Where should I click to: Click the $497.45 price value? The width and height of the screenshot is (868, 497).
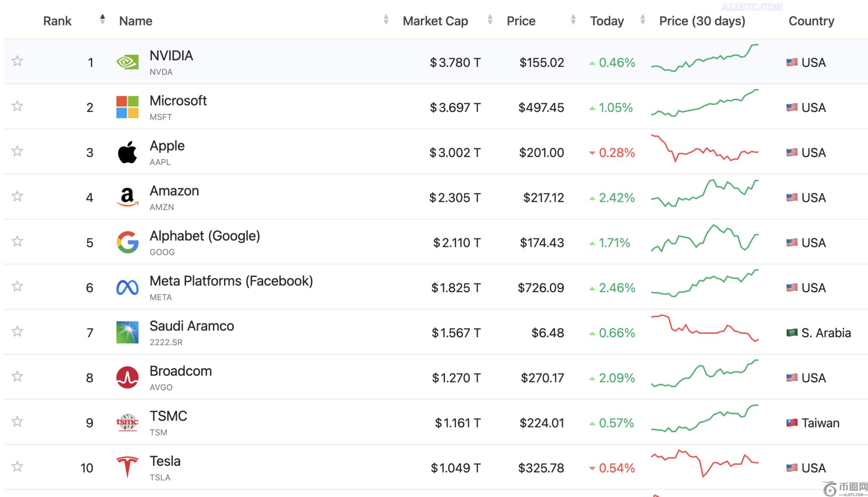click(x=541, y=108)
